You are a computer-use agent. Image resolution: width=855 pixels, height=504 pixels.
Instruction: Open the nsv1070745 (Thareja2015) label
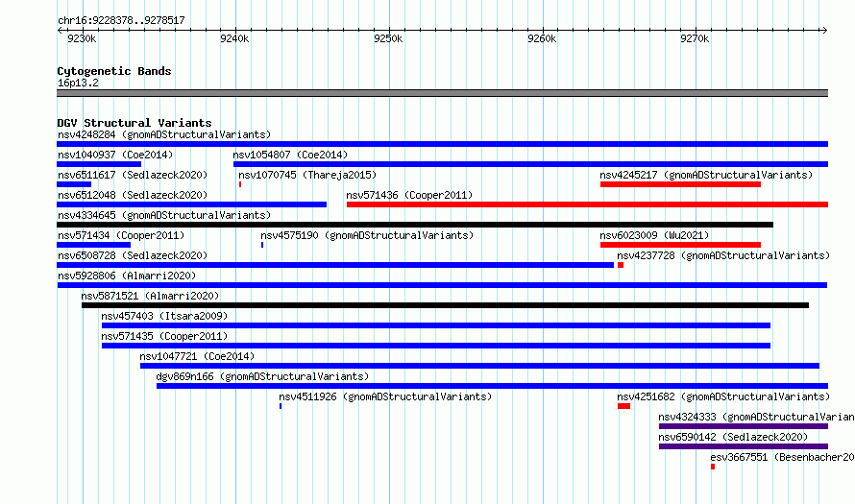[x=307, y=175]
